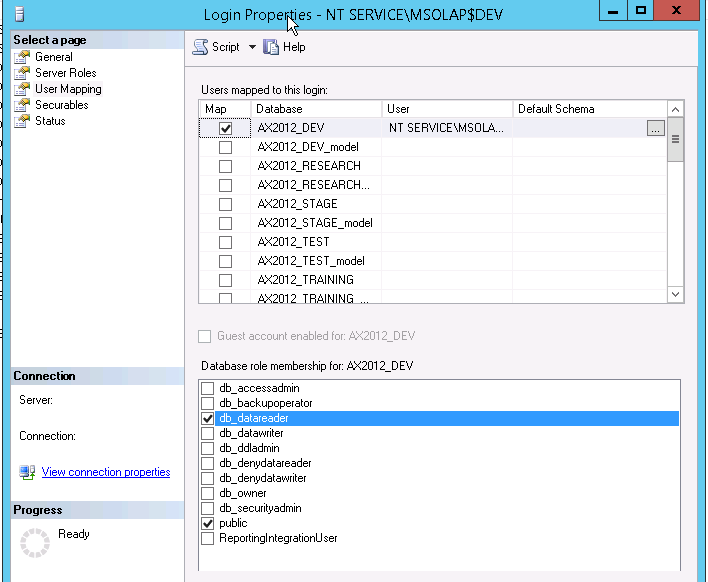This screenshot has height=582, width=708.
Task: Click the Database column header
Action: click(316, 109)
